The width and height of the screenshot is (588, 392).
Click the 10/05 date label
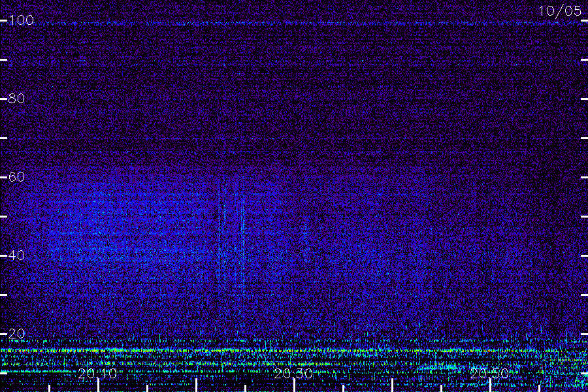(x=560, y=11)
